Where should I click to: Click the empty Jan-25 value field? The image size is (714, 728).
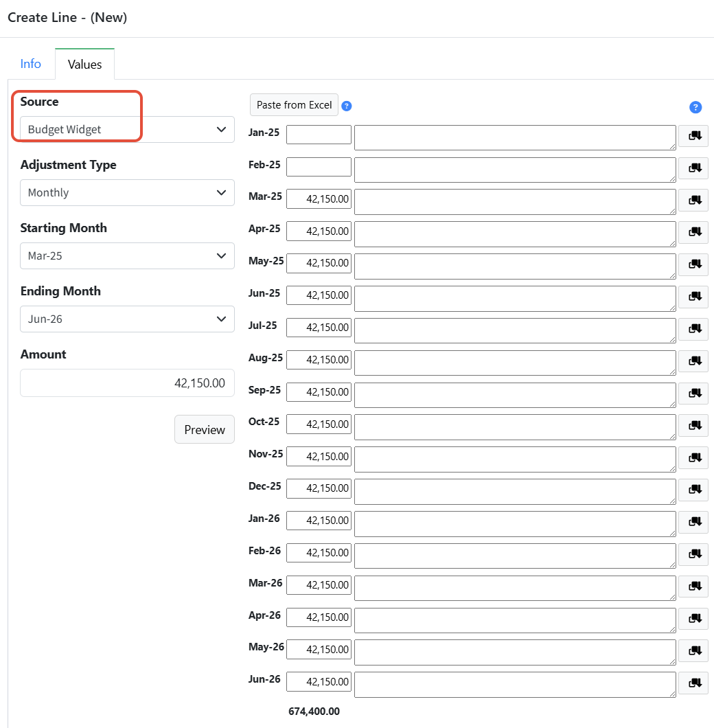(x=319, y=135)
